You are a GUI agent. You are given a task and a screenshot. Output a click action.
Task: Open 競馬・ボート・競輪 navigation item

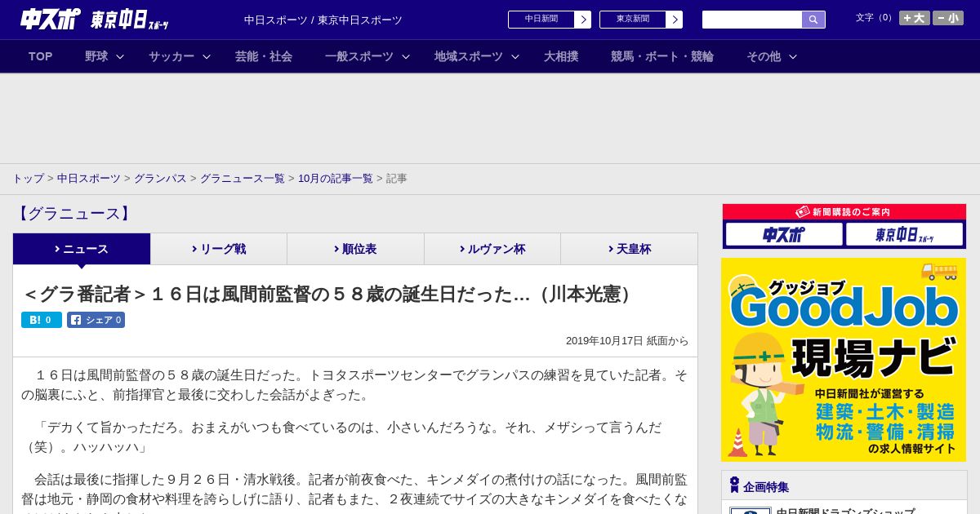(x=662, y=56)
